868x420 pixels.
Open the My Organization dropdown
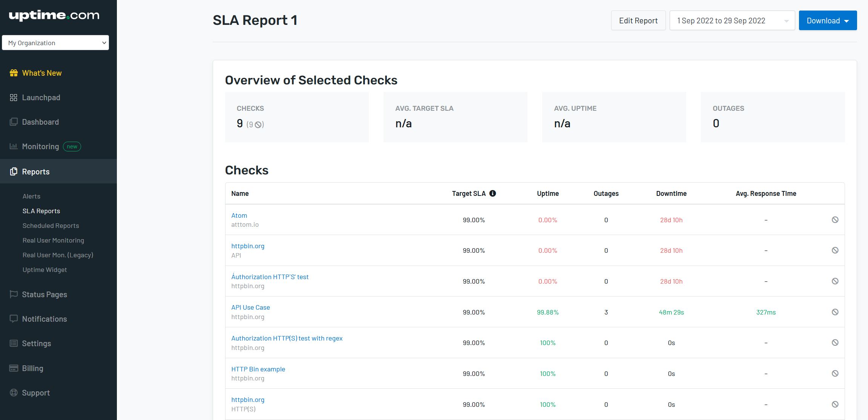pyautogui.click(x=55, y=43)
